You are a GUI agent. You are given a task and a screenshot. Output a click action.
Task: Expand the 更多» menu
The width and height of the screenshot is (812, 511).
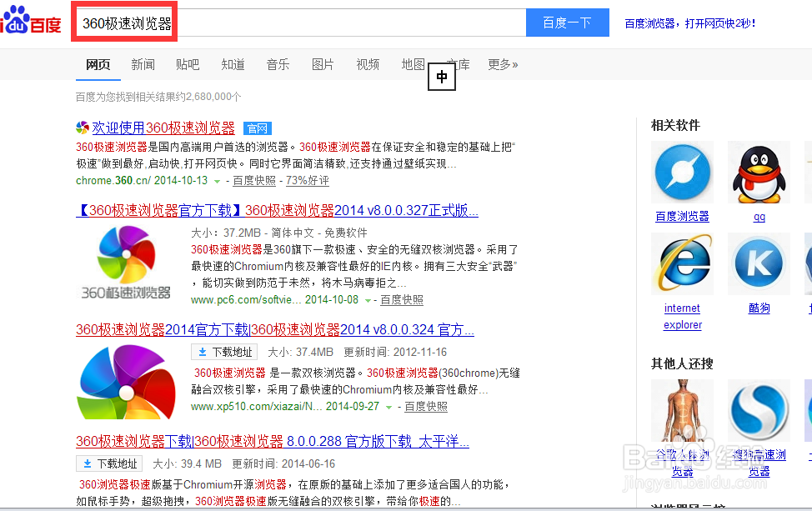(503, 65)
